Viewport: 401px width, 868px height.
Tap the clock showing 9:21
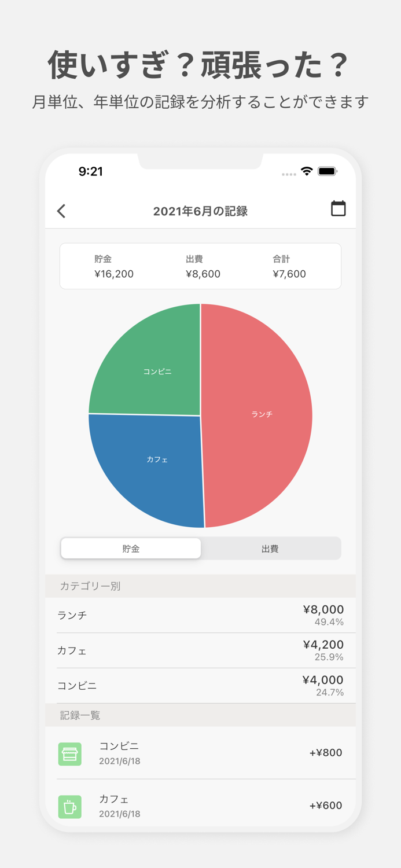(x=90, y=171)
